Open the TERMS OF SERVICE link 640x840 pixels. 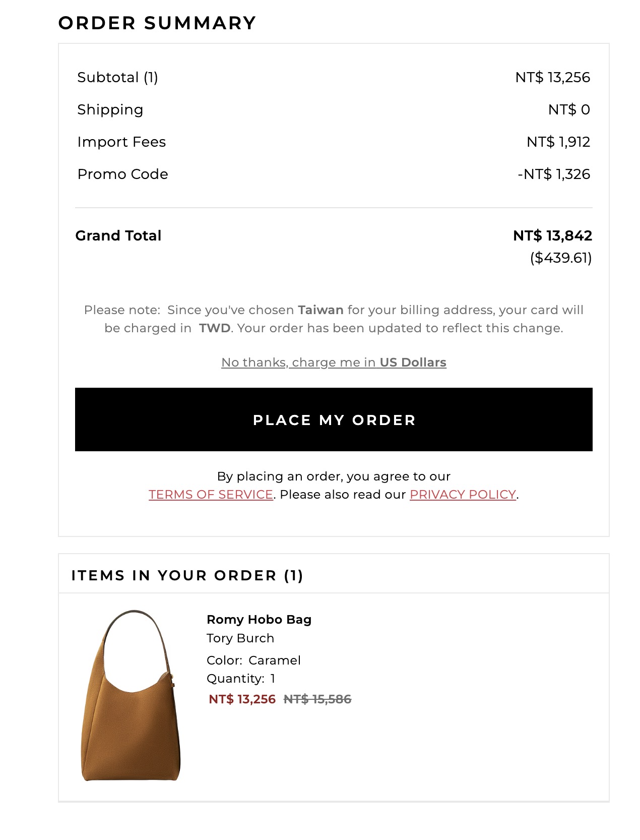point(209,494)
